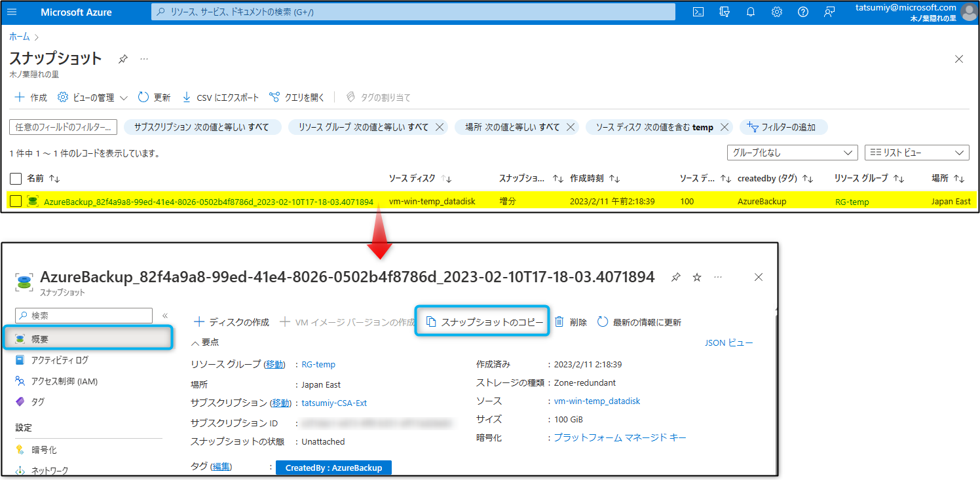The height and width of the screenshot is (480, 980).
Task: Open the feedback icon in the top bar
Action: (829, 12)
